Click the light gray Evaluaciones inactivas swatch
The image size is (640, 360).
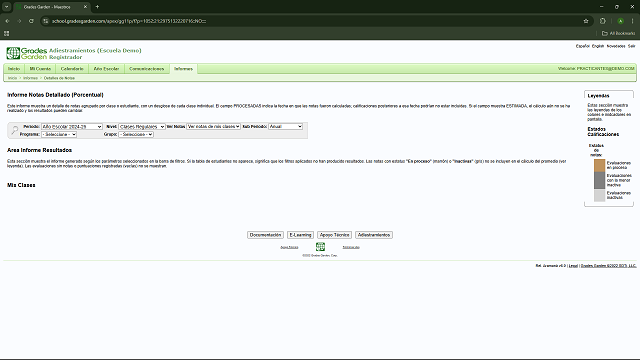coord(600,195)
